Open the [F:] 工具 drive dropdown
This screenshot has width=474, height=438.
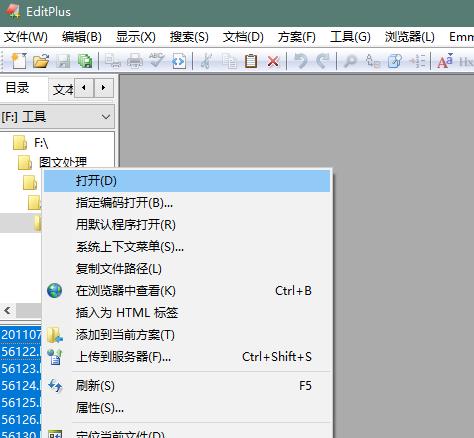[57, 117]
